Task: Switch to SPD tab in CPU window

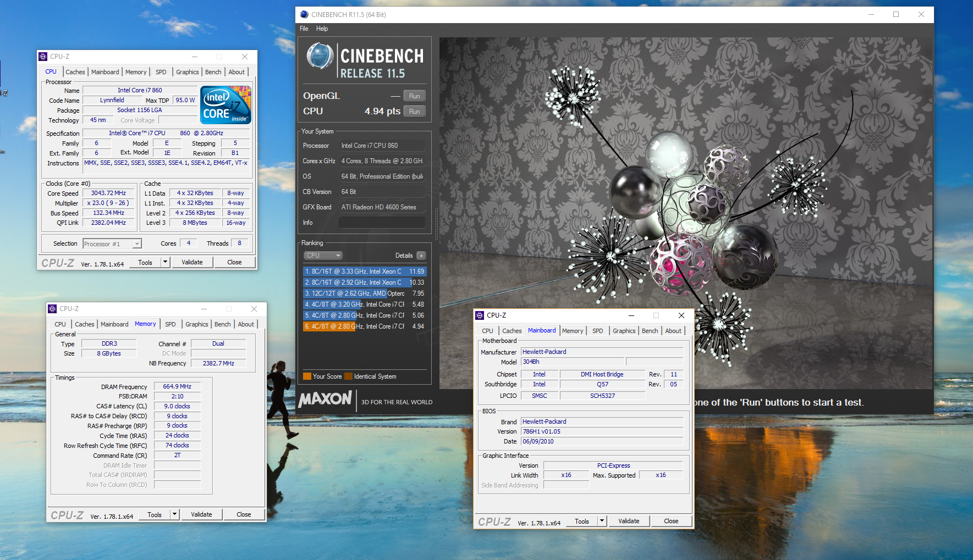Action: click(161, 72)
